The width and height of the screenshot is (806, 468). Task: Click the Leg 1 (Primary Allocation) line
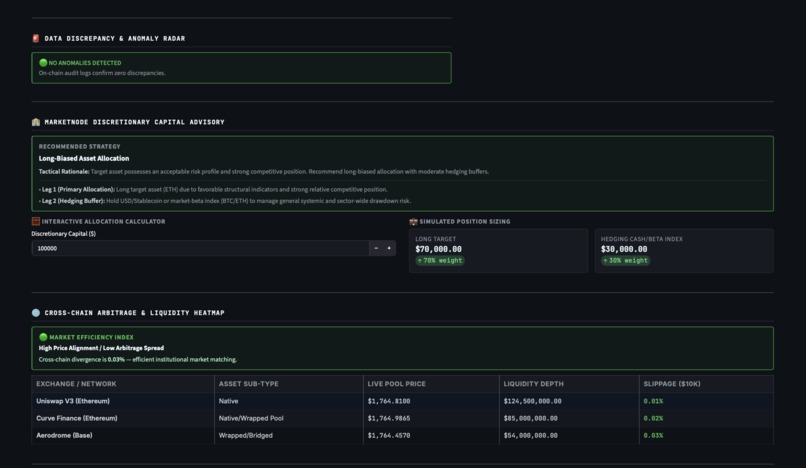[213, 189]
